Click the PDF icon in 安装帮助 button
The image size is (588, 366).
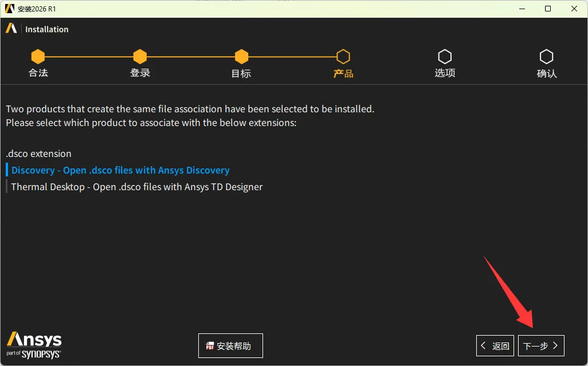210,346
